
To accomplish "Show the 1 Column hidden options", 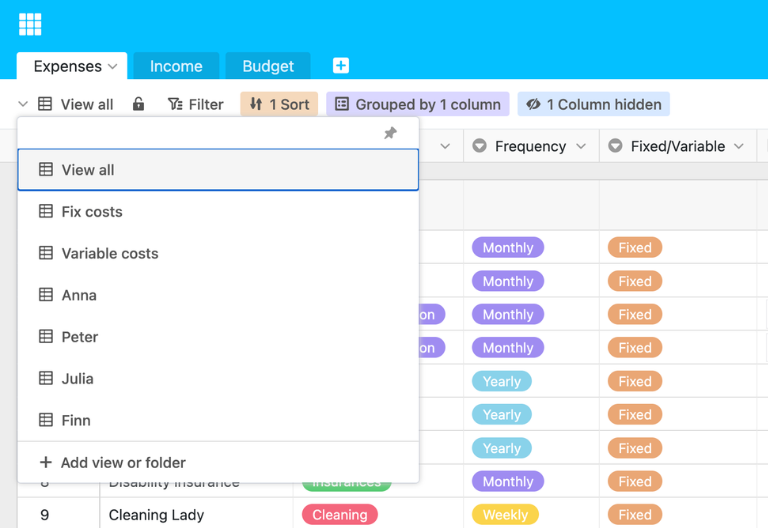I will click(594, 104).
